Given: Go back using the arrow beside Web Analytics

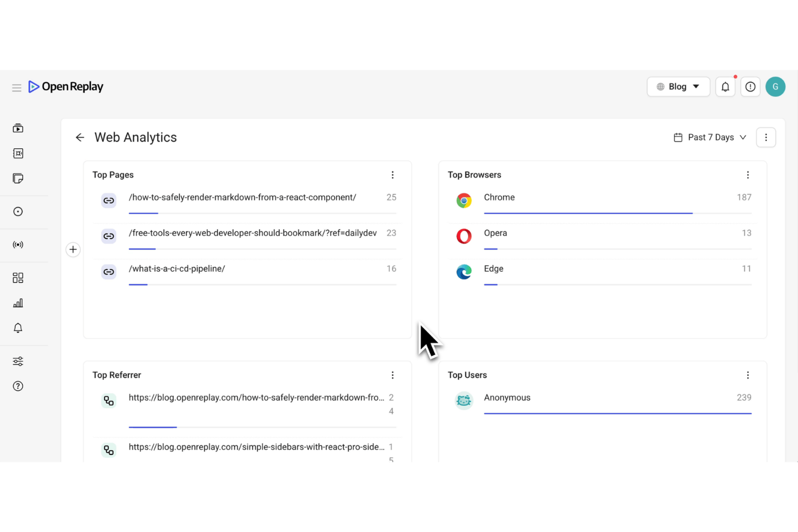Looking at the screenshot, I should 80,137.
